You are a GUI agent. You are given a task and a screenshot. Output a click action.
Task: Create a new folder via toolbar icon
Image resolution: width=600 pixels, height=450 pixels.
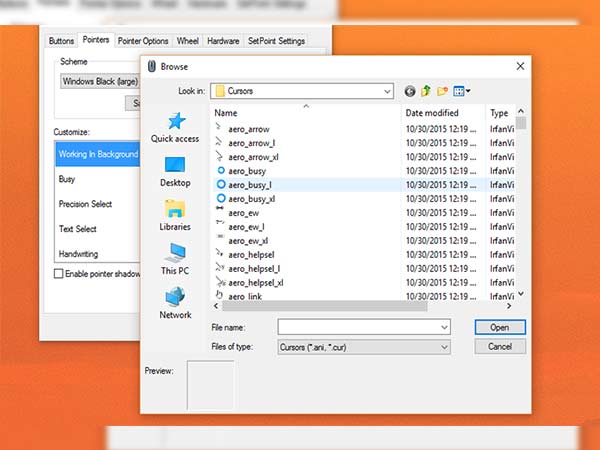tap(443, 91)
